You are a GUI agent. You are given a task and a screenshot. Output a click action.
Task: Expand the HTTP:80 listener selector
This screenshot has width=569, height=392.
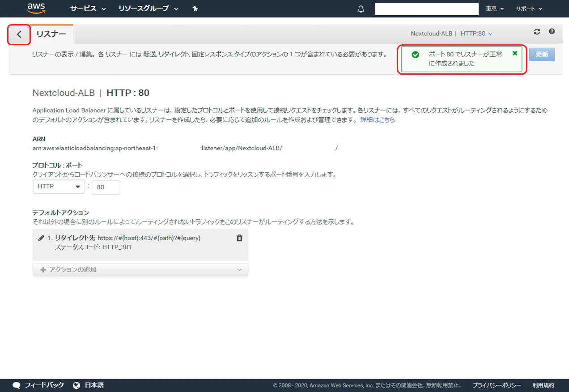476,34
